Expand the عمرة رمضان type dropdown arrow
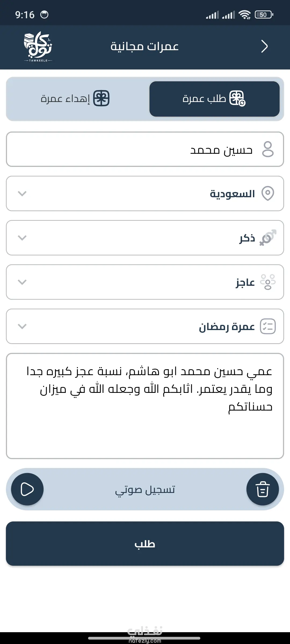 tap(22, 326)
